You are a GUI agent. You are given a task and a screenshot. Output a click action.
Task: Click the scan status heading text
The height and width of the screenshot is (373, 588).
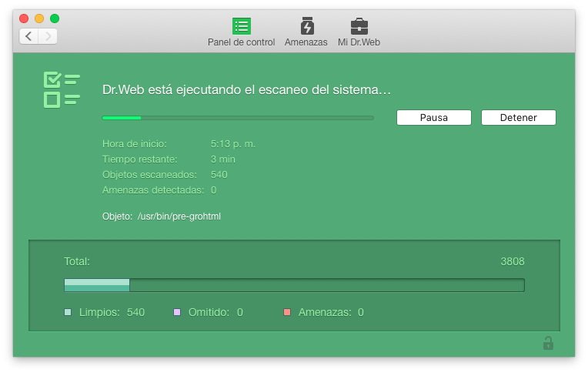pos(247,89)
